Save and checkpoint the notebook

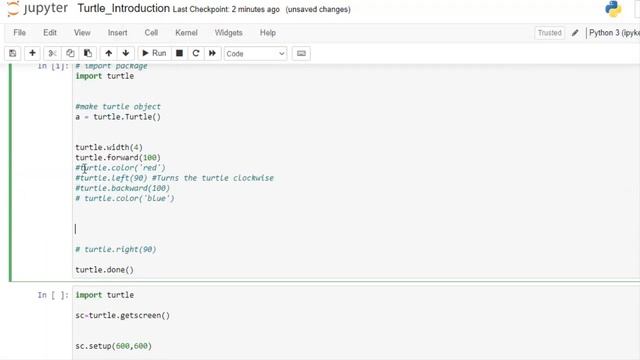(13, 53)
